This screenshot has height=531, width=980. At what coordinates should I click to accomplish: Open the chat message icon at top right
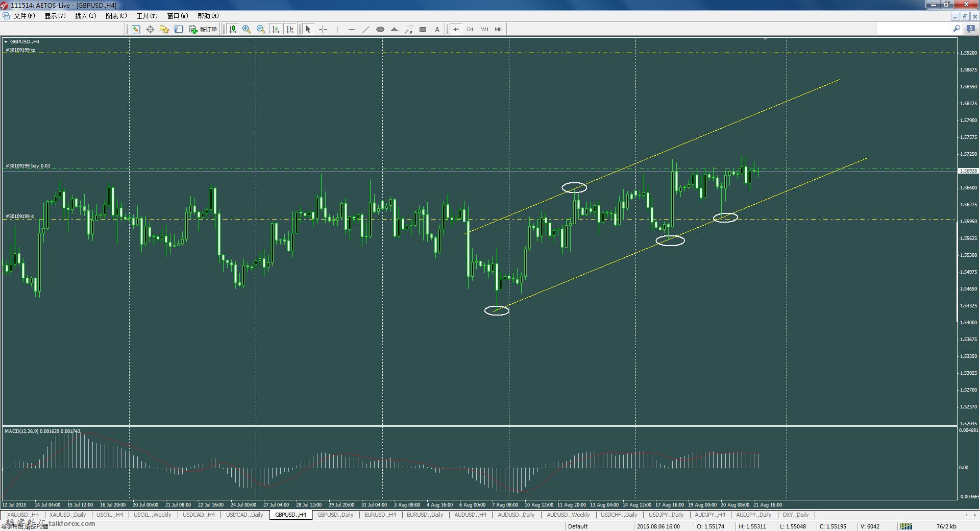pyautogui.click(x=970, y=29)
